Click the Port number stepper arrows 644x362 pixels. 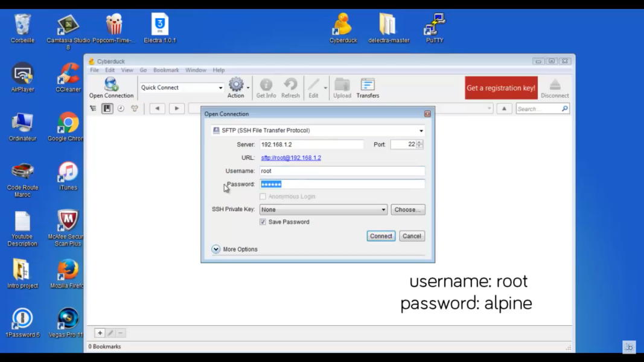click(419, 144)
